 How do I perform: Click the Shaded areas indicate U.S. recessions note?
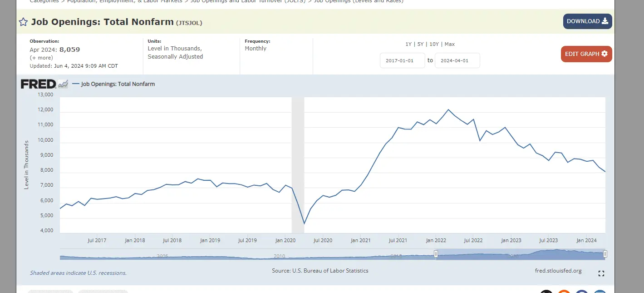(x=78, y=273)
